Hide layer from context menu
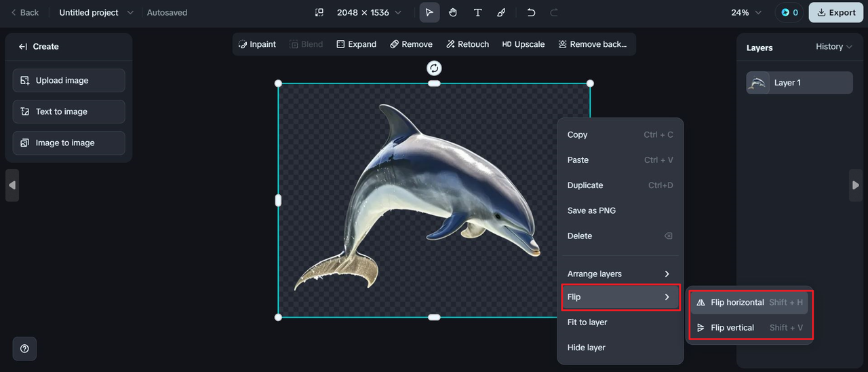 pyautogui.click(x=586, y=348)
